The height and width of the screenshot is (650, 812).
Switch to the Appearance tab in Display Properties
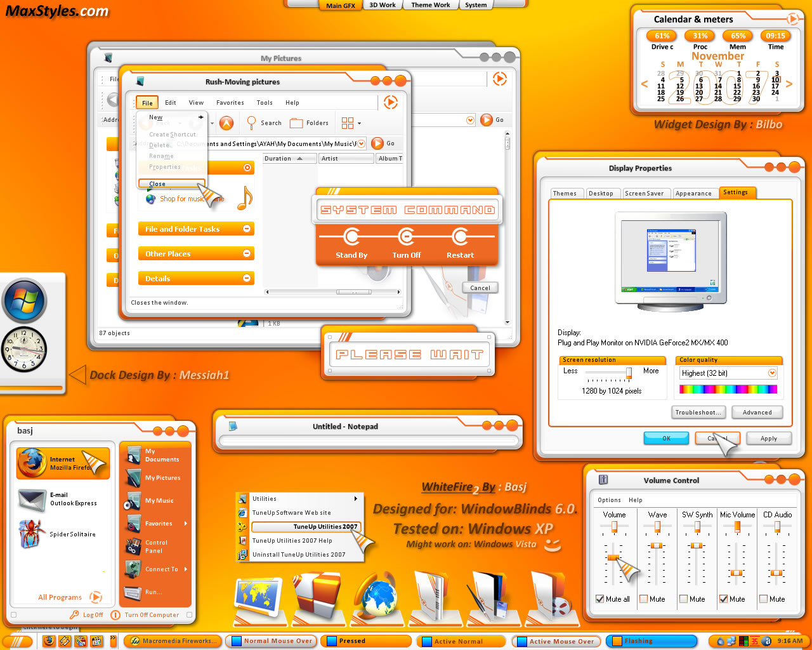point(693,194)
